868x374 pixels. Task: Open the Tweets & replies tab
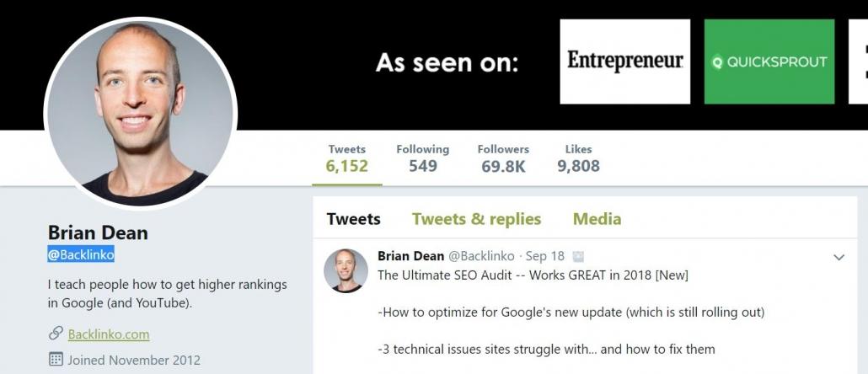pyautogui.click(x=476, y=219)
